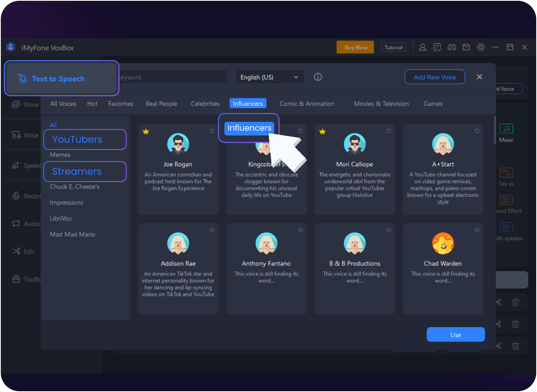Favorite the Kingcobra JFS voice star
The image size is (537, 392).
coord(300,131)
